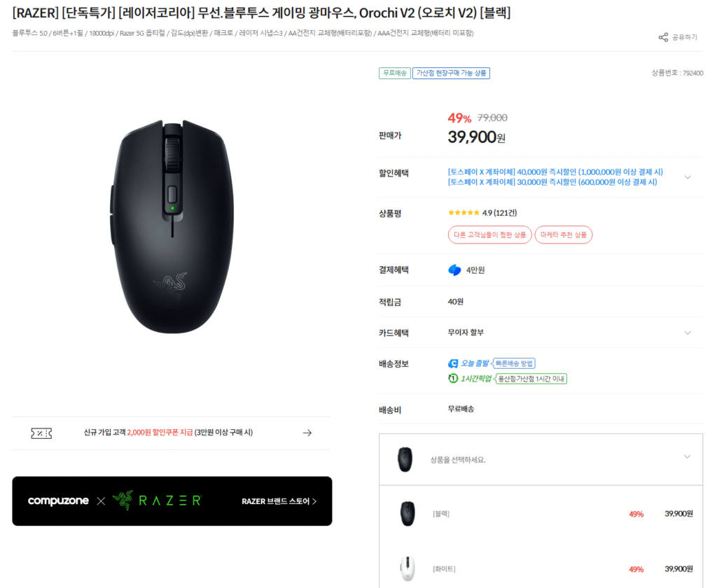Click the coupon ticket icon beside the new-member coupon text

41,433
